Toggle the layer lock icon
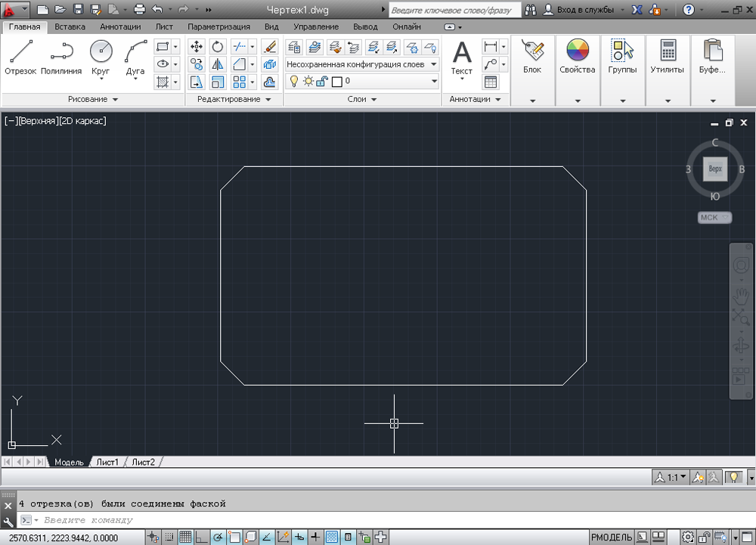Image resolution: width=756 pixels, height=545 pixels. pyautogui.click(x=321, y=81)
